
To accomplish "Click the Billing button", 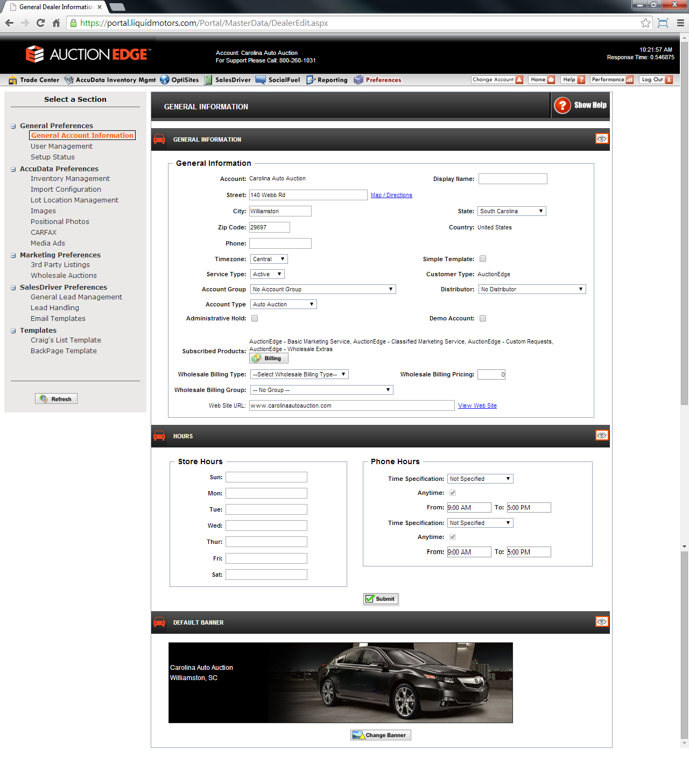I will pos(269,358).
